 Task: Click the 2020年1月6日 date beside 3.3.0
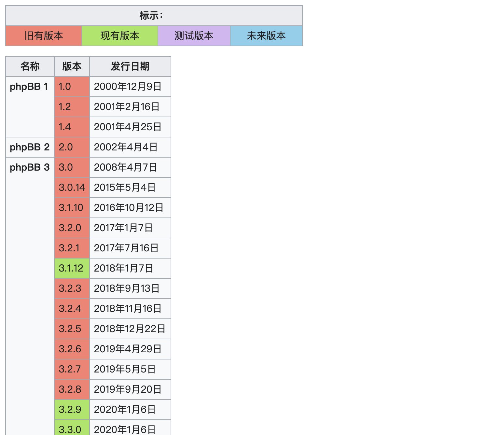[130, 428]
